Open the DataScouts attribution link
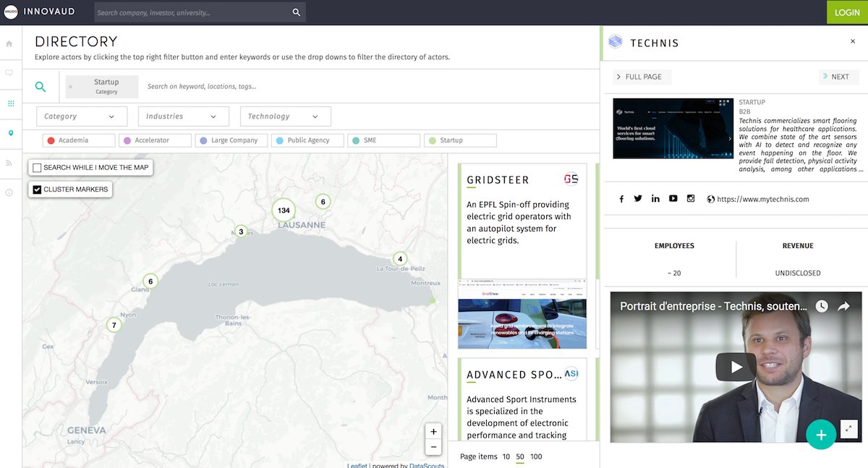868x468 pixels. pos(427,466)
